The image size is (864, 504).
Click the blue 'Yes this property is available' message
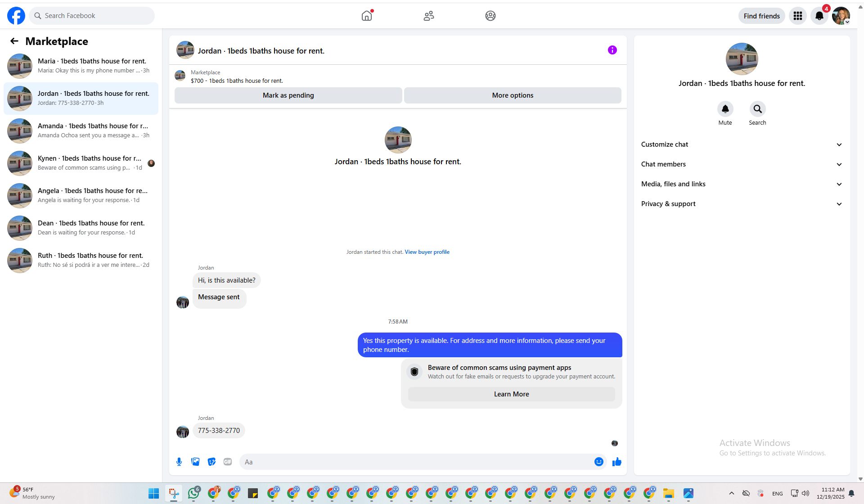tap(490, 345)
